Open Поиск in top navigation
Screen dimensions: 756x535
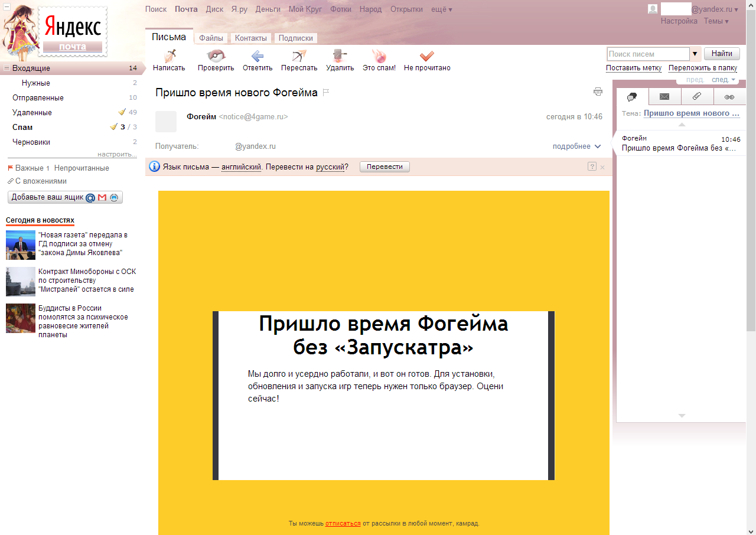[x=156, y=9]
